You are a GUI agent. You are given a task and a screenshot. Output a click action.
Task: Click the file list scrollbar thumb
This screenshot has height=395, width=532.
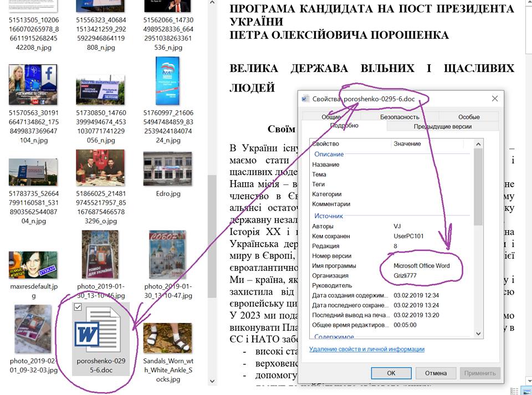click(x=212, y=237)
